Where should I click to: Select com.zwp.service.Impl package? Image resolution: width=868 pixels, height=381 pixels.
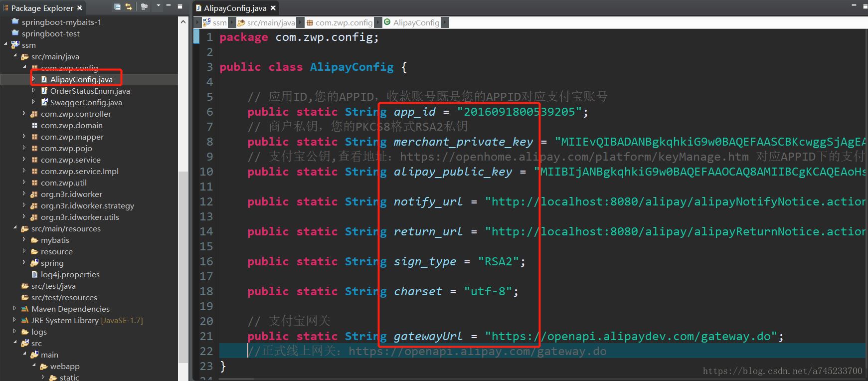point(79,171)
